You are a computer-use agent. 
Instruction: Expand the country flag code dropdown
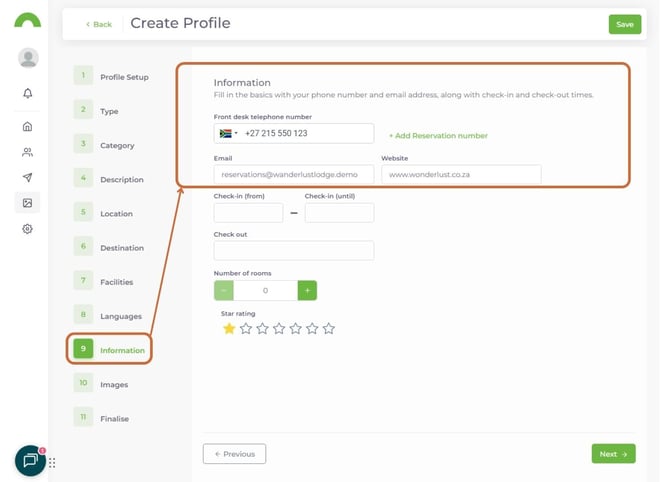[x=228, y=133]
